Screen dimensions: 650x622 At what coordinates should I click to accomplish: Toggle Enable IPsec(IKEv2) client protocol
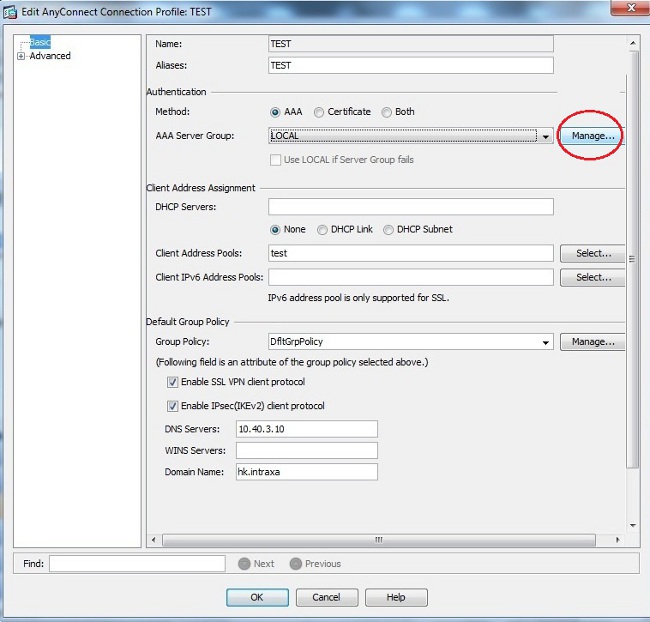(172, 406)
